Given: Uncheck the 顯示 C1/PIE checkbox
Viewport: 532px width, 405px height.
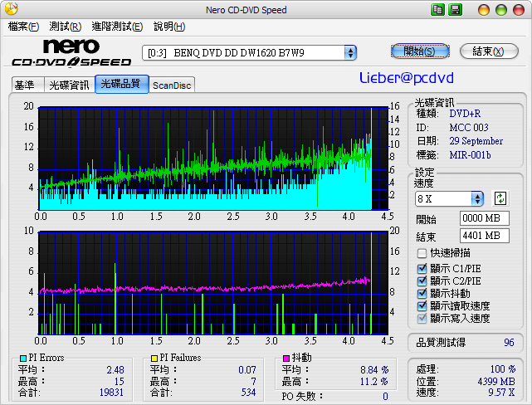Looking at the screenshot, I should [422, 269].
